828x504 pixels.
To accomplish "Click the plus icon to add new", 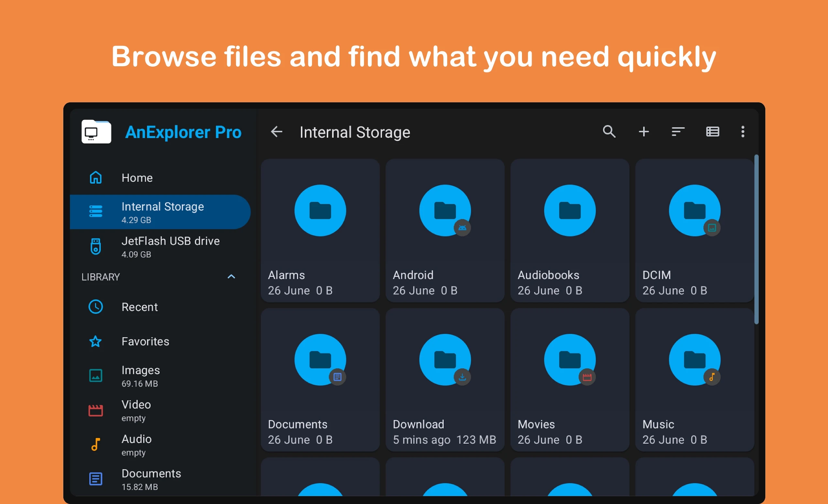I will point(644,131).
